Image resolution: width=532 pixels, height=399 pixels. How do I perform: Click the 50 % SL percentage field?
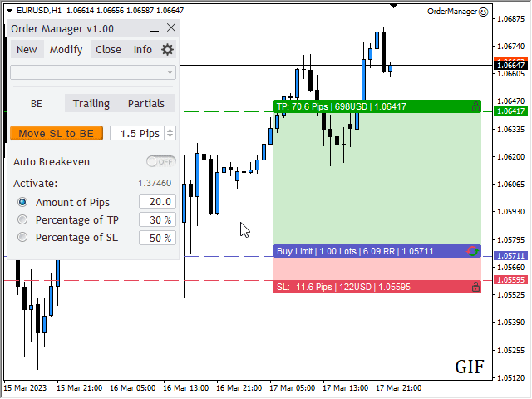click(157, 238)
